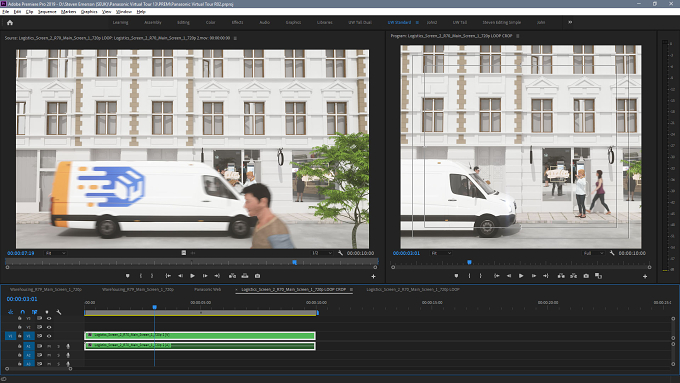The image size is (680, 383).
Task: Step back one frame in Source monitor
Action: (x=180, y=276)
